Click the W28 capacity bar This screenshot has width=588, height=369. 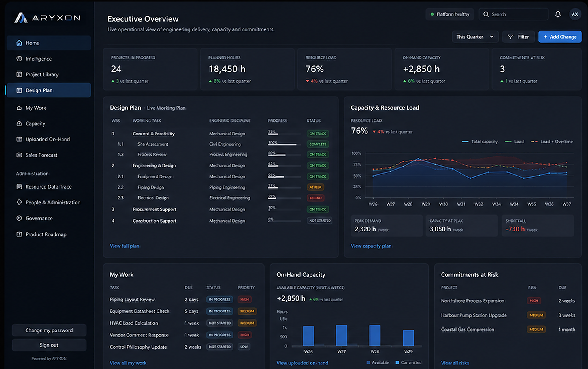point(375,335)
